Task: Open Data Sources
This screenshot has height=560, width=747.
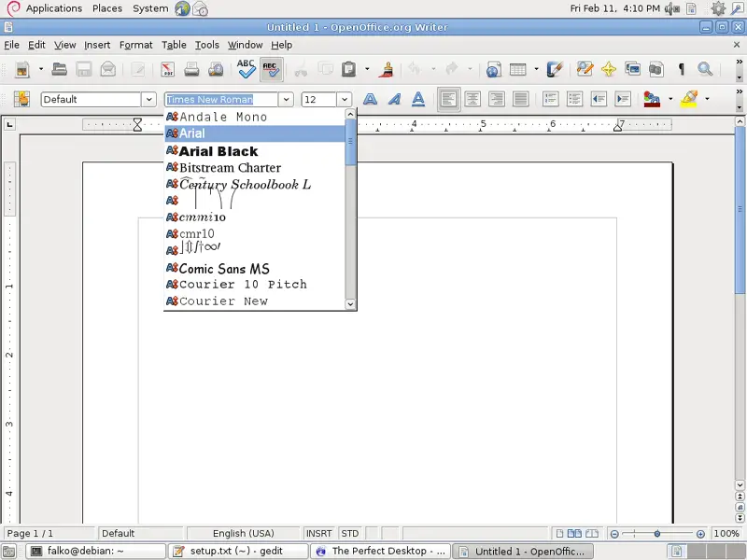Action: point(656,69)
